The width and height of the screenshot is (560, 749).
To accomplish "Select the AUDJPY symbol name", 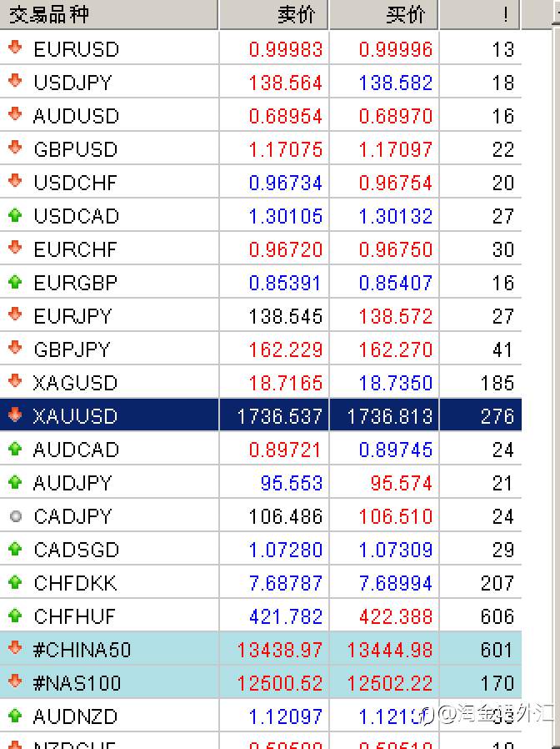I will coord(72,484).
